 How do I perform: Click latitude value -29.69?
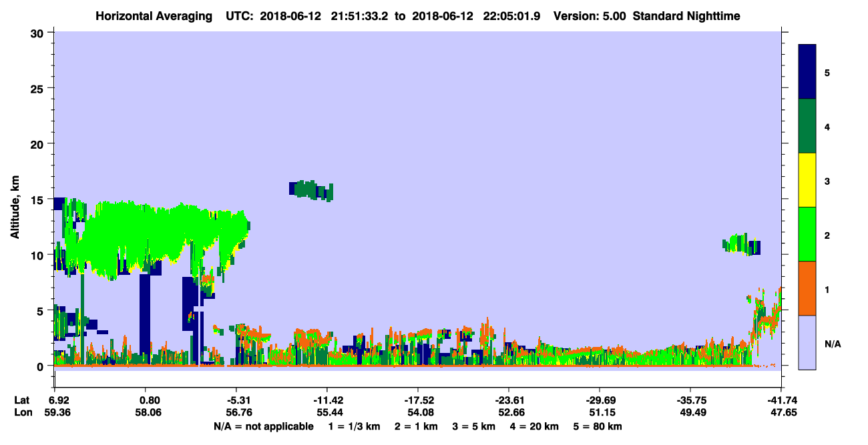(600, 400)
